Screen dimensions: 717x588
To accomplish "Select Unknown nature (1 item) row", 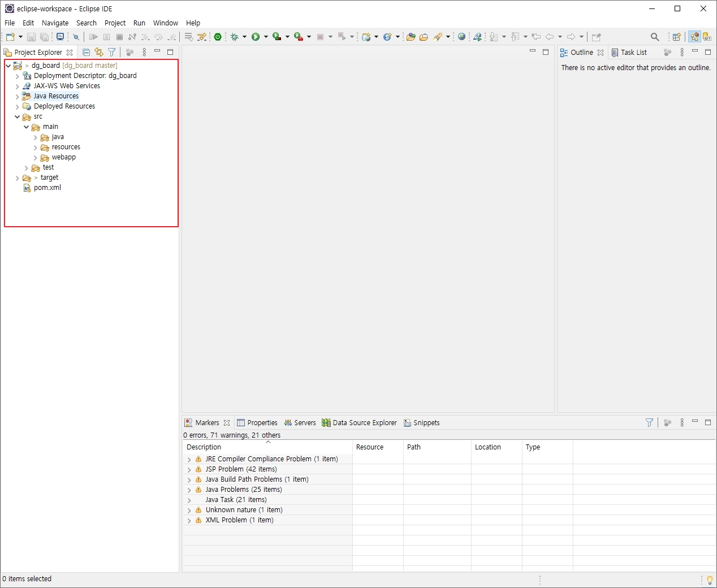I will coord(244,510).
